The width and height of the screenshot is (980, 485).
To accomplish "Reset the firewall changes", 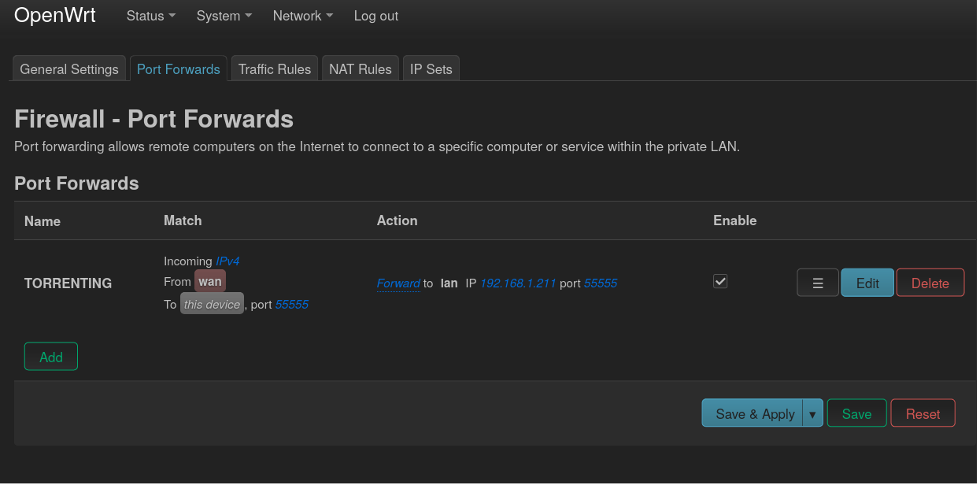I will (922, 413).
